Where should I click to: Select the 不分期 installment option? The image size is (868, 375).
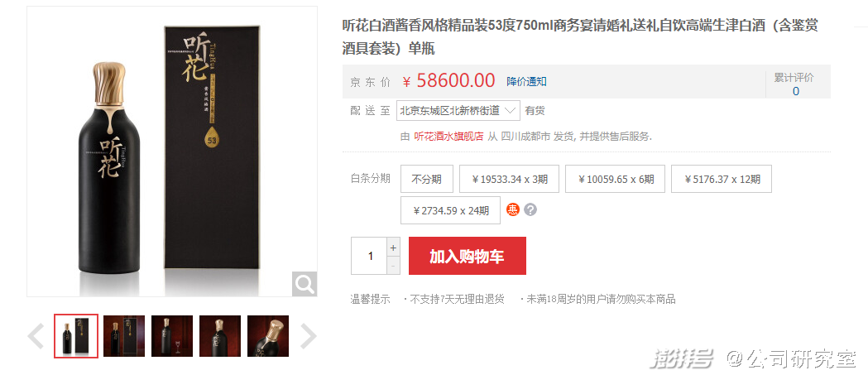[x=427, y=179]
